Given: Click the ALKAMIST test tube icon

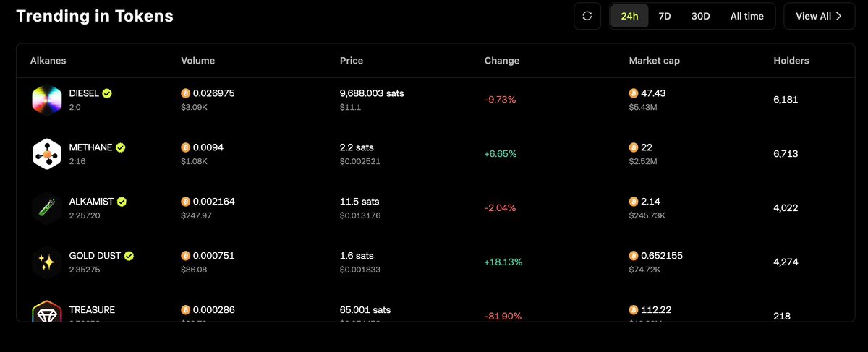Looking at the screenshot, I should coord(47,208).
